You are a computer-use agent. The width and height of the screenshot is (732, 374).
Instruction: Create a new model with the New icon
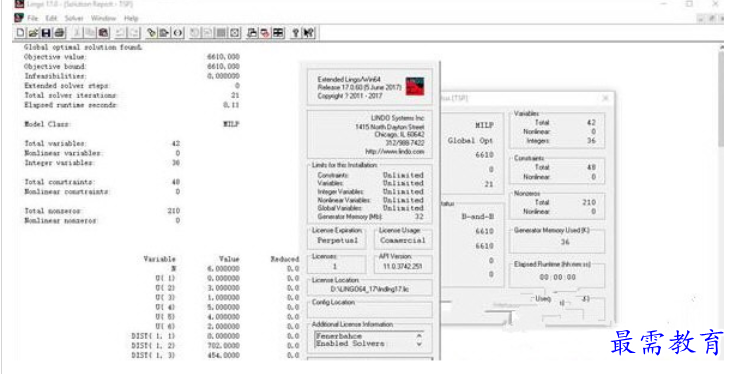(21, 33)
